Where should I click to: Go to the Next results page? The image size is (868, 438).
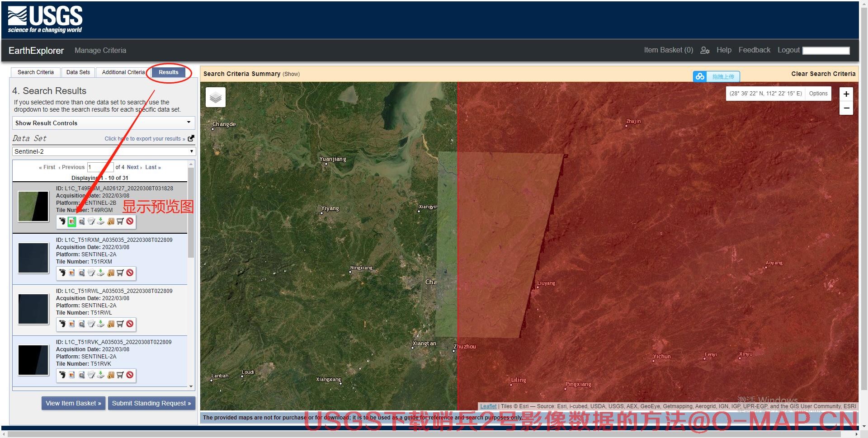134,167
